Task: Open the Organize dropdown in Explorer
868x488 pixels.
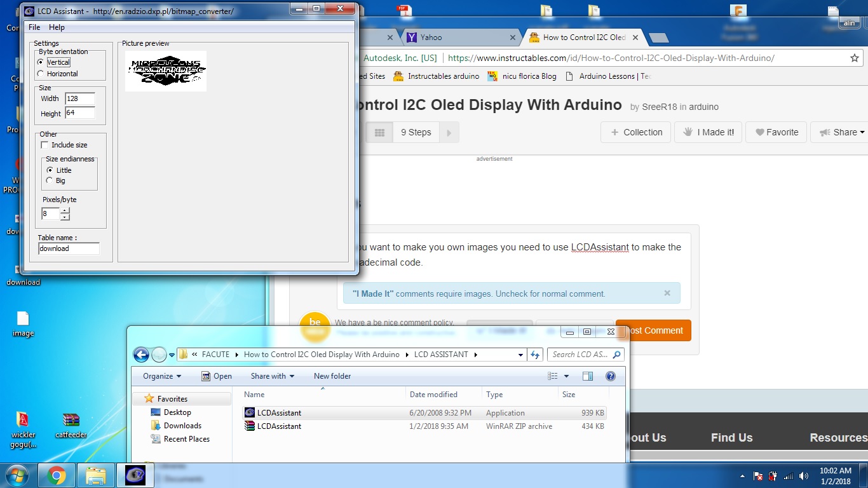Action: 160,376
